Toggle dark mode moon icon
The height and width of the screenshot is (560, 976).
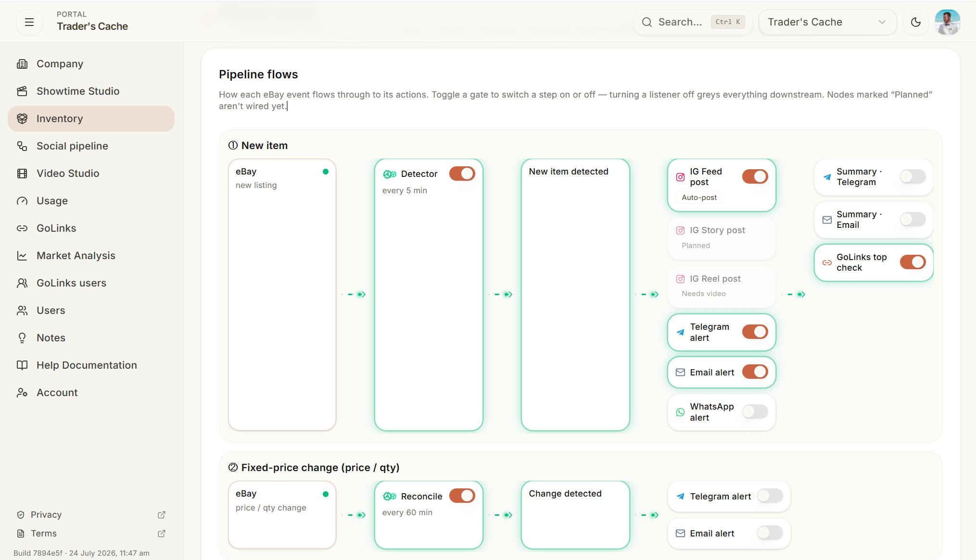[x=916, y=22]
